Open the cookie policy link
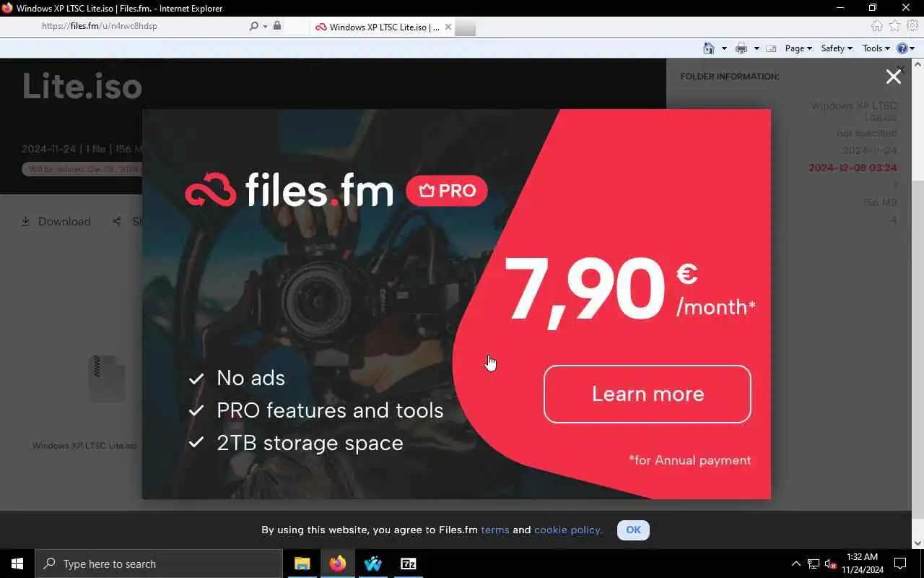Viewport: 924px width, 578px height. pos(568,530)
